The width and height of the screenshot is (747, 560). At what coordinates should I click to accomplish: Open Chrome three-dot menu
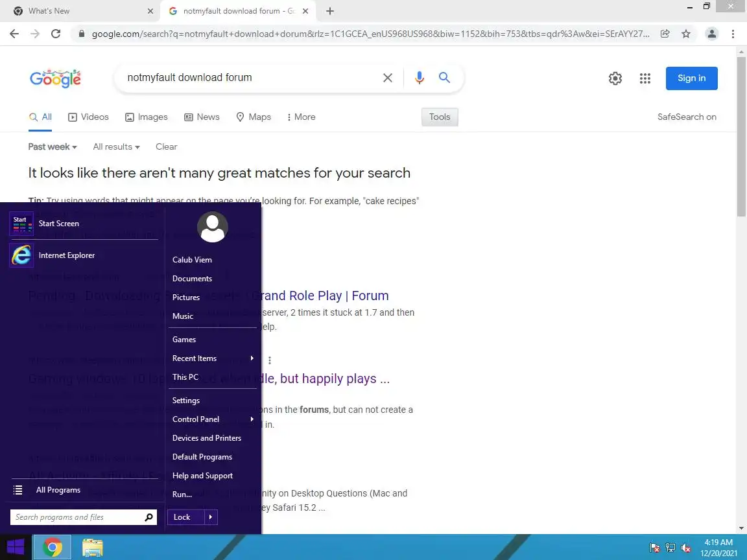[733, 34]
